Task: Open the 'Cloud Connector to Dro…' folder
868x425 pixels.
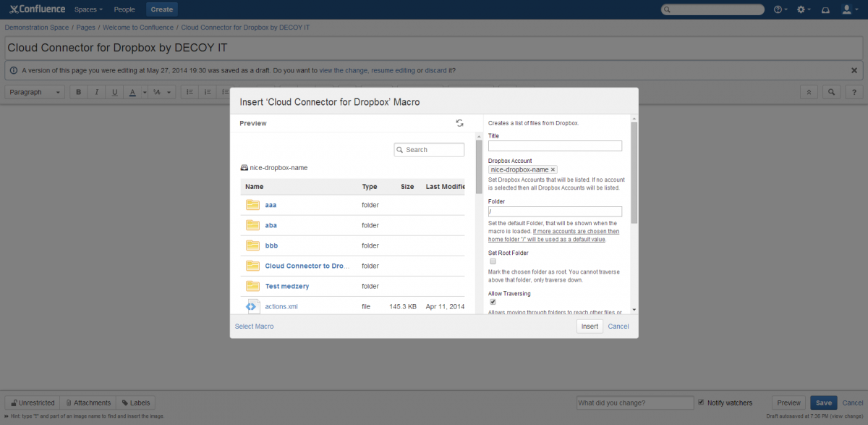Action: 307,266
